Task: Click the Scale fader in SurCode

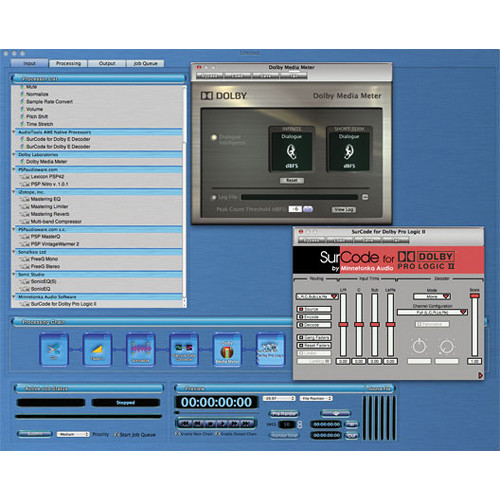Action: point(474,296)
